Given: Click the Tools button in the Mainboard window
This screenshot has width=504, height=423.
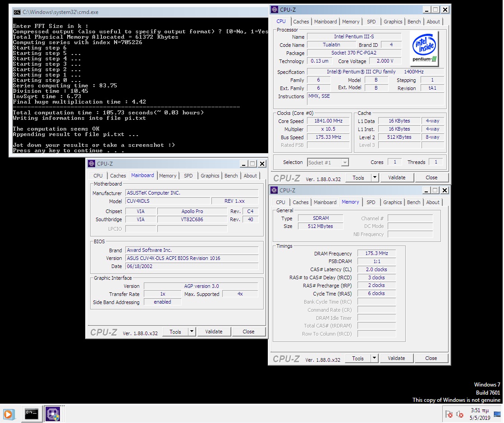Looking at the screenshot, I should pyautogui.click(x=175, y=332).
